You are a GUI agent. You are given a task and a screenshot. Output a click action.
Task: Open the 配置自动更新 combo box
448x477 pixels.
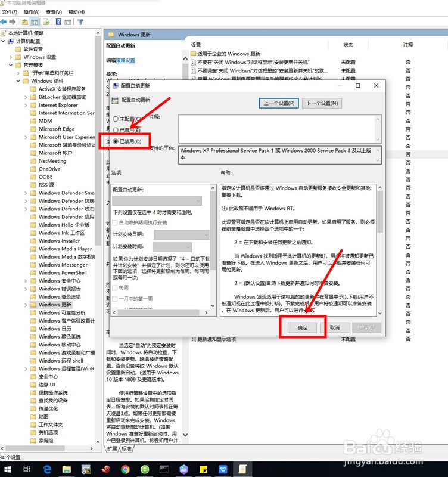click(x=157, y=201)
